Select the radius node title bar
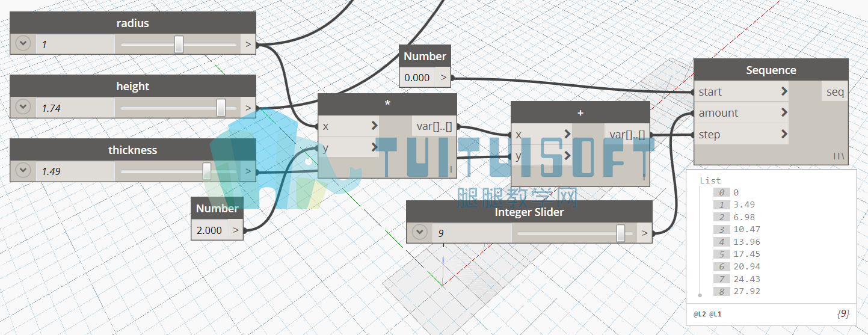Viewport: 868px width, 335px height. [x=133, y=23]
